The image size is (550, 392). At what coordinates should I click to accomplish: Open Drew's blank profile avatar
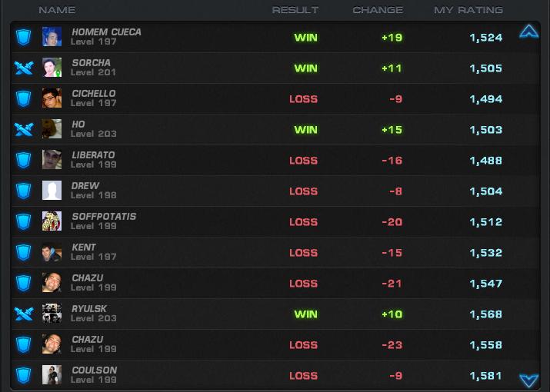[x=52, y=191]
